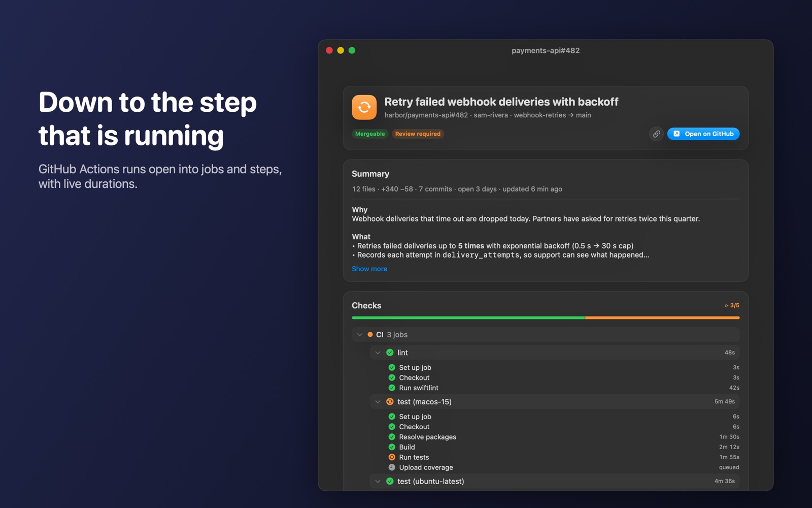Collapse the CI 3 jobs group chevron
The width and height of the screenshot is (812, 508).
coord(359,334)
